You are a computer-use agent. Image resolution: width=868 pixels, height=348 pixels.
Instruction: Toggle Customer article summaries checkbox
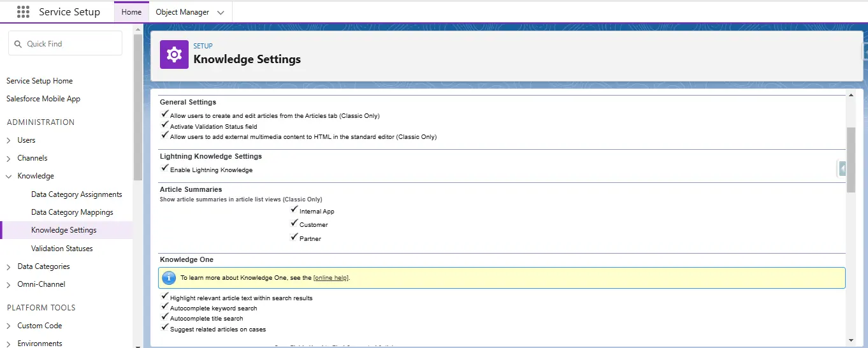pos(294,223)
